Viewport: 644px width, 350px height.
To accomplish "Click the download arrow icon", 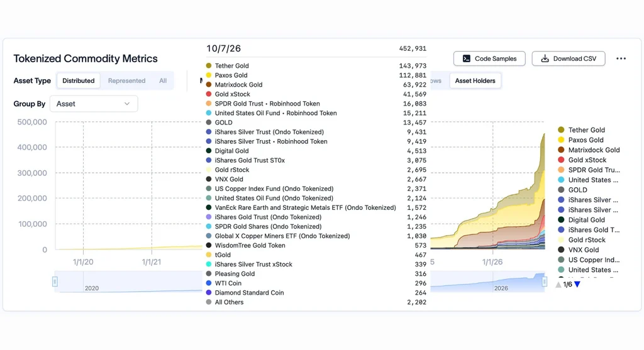I will (x=545, y=58).
